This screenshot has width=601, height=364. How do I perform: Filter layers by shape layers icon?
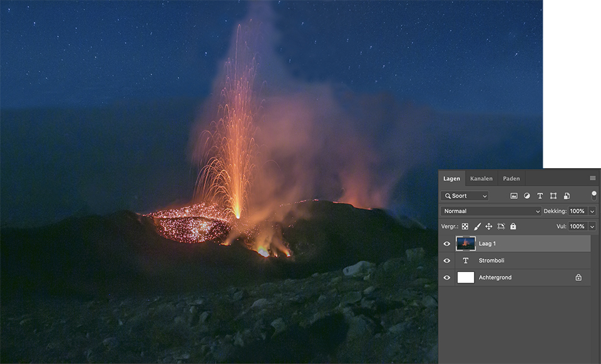pyautogui.click(x=553, y=196)
